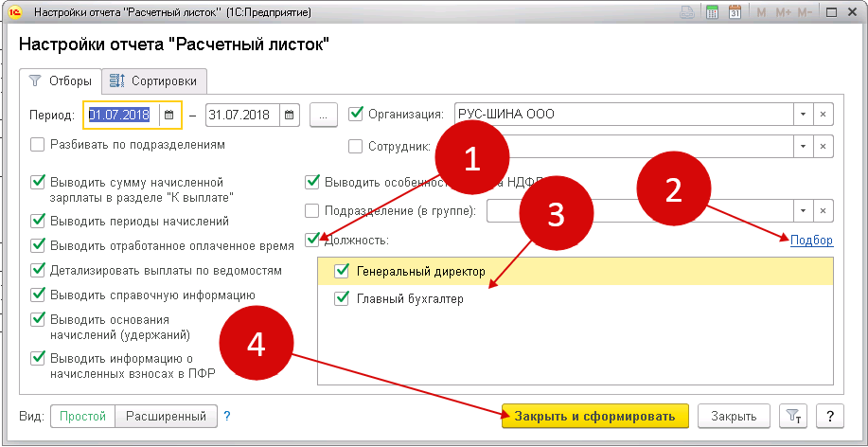
Task: Open the calendar icon in the title bar
Action: point(735,13)
